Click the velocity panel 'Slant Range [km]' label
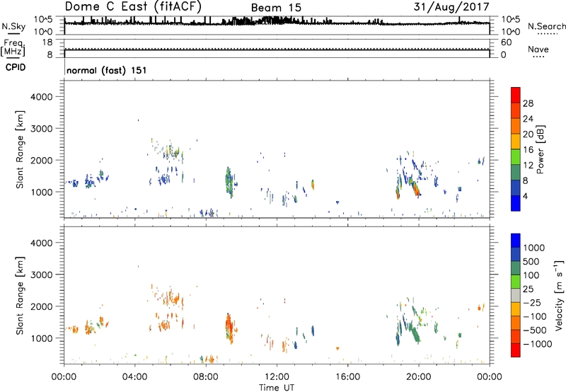 pyautogui.click(x=20, y=296)
